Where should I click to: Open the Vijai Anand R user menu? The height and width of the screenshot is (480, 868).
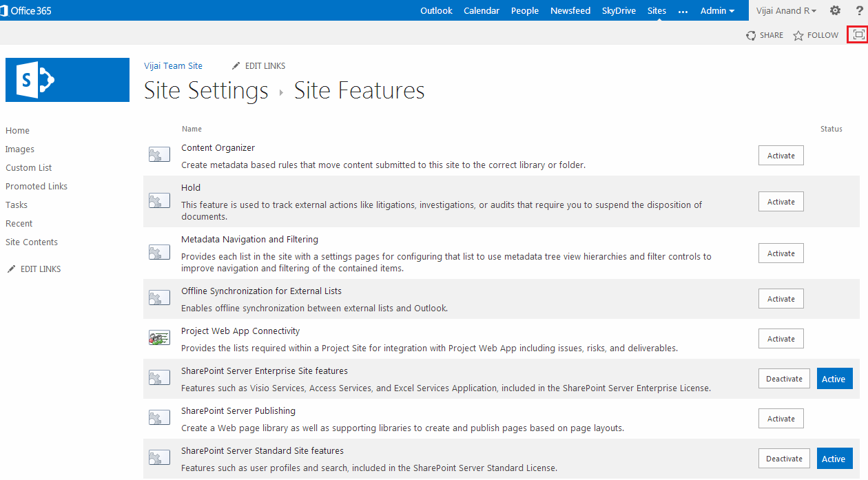click(x=786, y=10)
